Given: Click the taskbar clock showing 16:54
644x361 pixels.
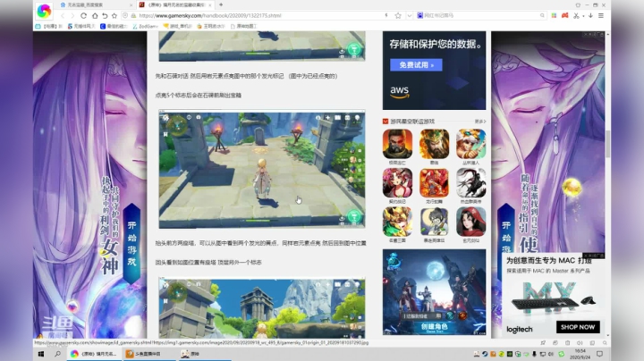Looking at the screenshot, I should 580,354.
